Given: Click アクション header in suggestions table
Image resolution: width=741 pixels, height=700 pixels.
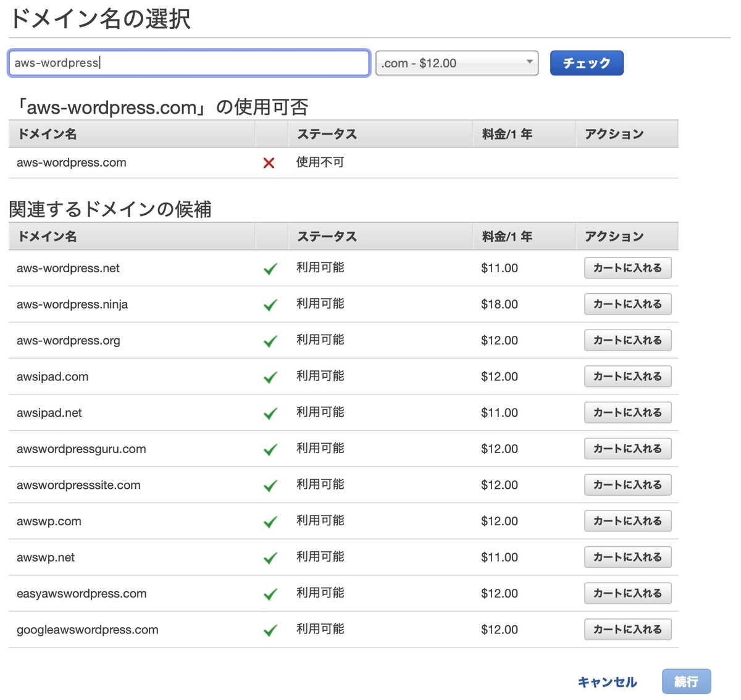Looking at the screenshot, I should tap(614, 236).
